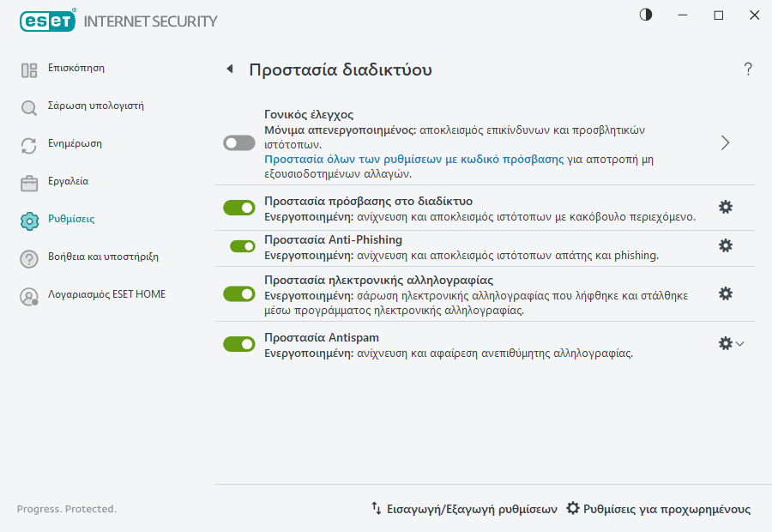The height and width of the screenshot is (532, 772).
Task: Open Ρυθμίσεις για προχωρημένους
Action: coord(660,508)
